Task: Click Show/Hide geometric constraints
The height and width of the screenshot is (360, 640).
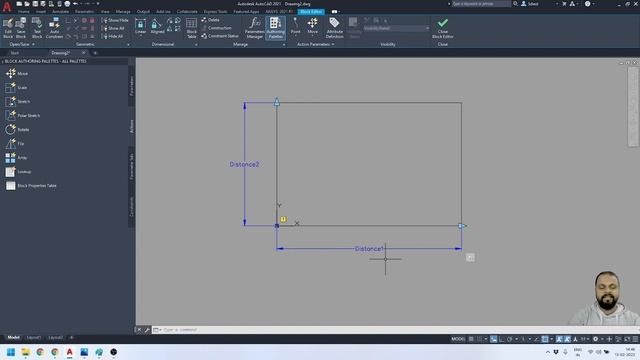Action: click(115, 20)
